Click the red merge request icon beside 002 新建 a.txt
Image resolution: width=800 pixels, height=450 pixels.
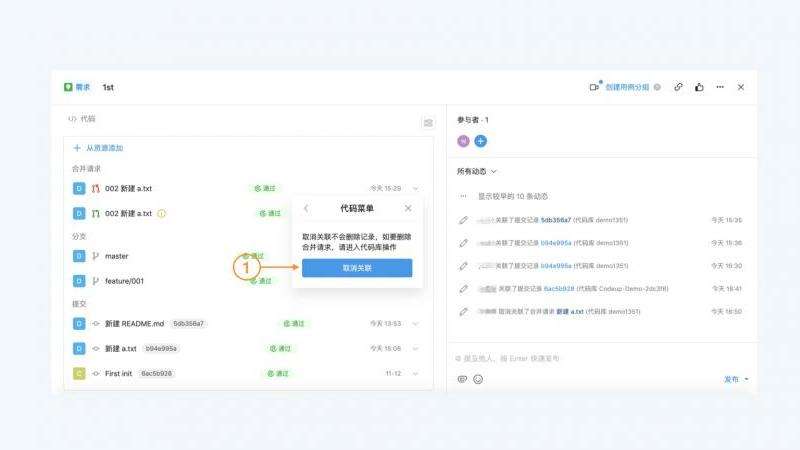tap(95, 188)
